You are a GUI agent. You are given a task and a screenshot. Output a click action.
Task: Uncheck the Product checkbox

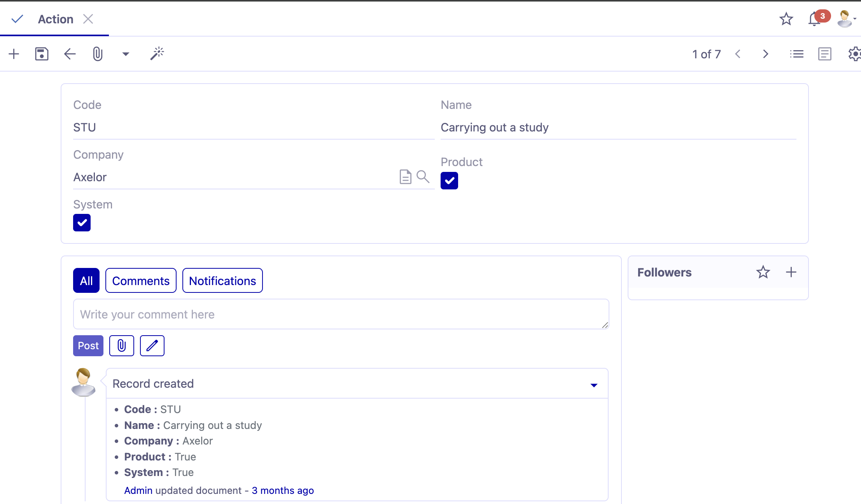pyautogui.click(x=449, y=180)
